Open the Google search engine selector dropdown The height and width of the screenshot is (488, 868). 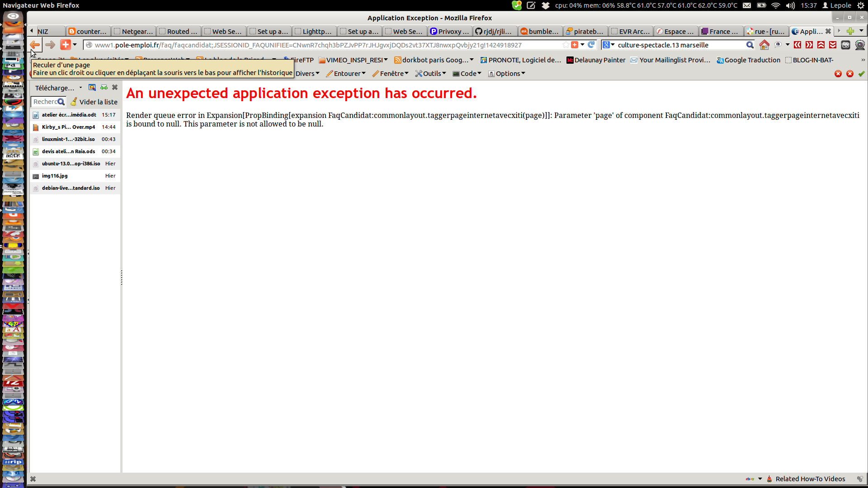(609, 45)
